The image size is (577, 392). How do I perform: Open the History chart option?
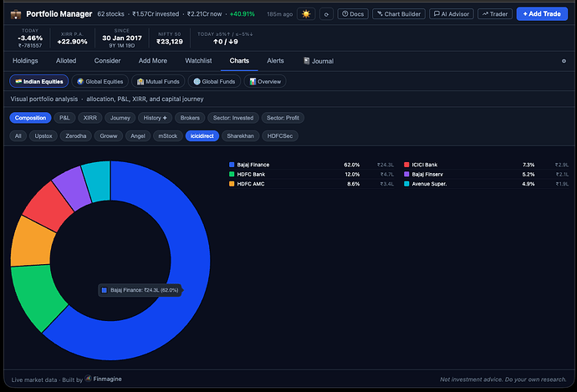coord(155,118)
